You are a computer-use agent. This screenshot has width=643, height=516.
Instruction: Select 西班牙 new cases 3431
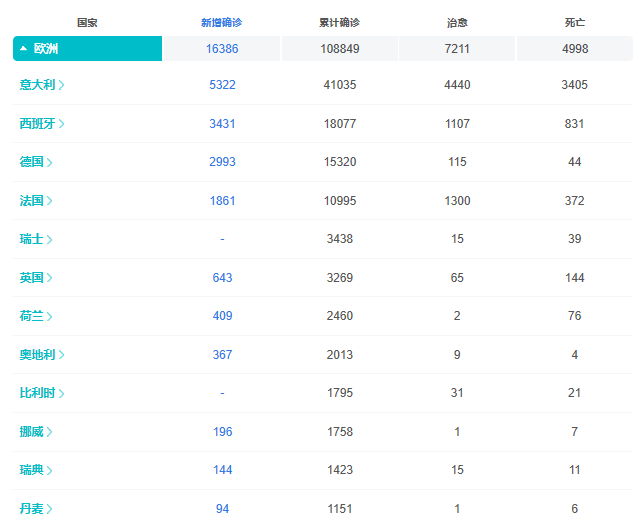(x=222, y=124)
